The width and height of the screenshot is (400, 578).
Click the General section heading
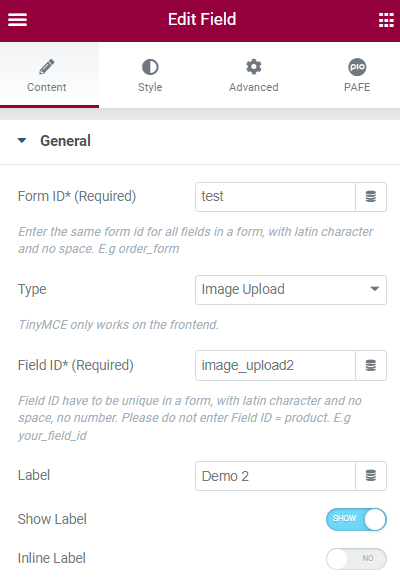pyautogui.click(x=65, y=141)
